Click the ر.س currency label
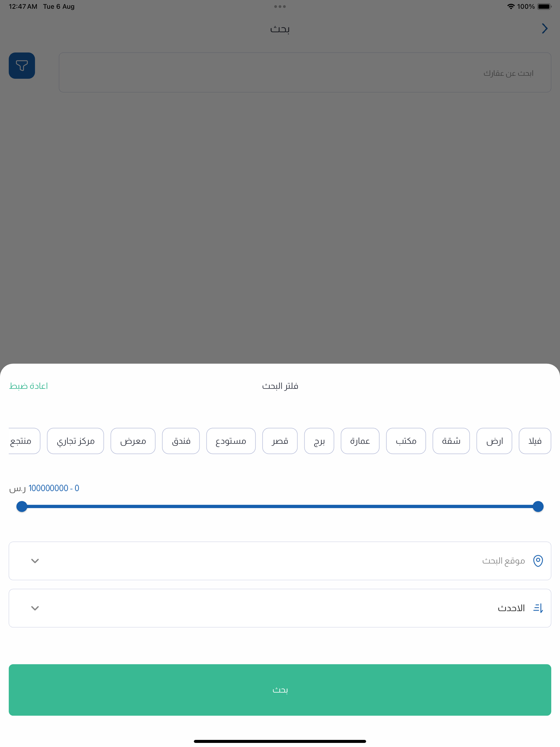560x747 pixels. tap(17, 489)
